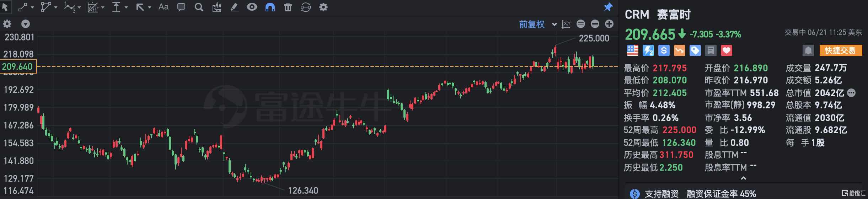This screenshot has width=868, height=199.
Task: Click the round dropdown button beside chart settings
Action: [x=25, y=24]
